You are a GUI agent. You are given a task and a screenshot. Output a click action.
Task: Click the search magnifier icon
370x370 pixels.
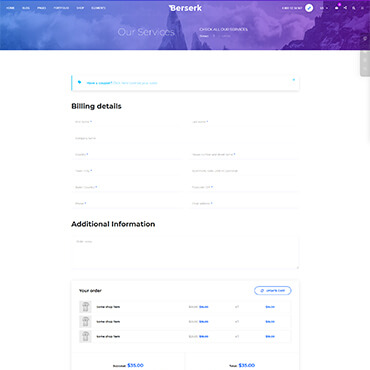point(354,8)
